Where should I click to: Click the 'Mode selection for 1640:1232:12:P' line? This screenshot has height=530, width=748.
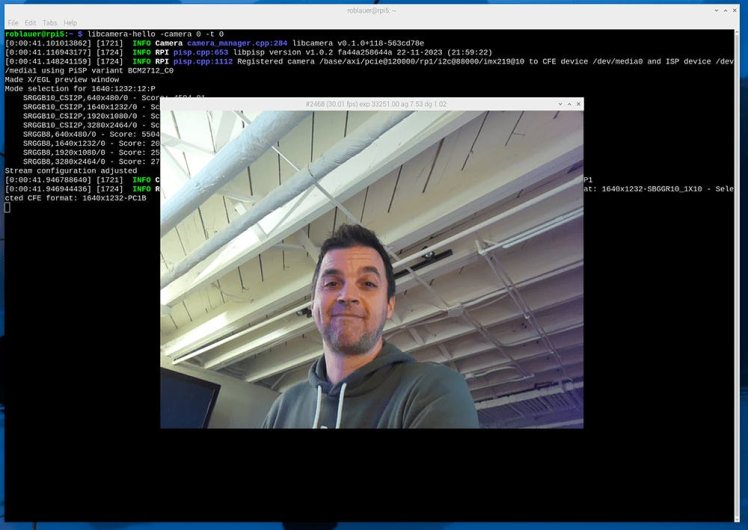pos(80,88)
